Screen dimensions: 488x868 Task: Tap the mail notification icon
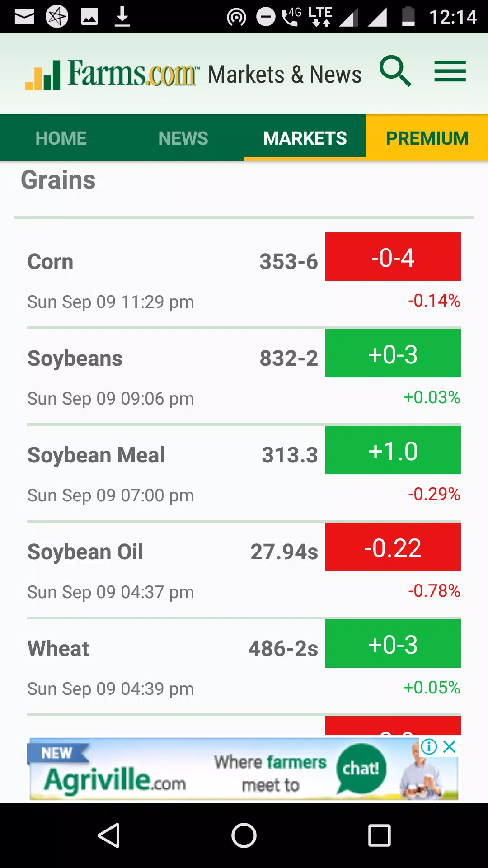24,17
